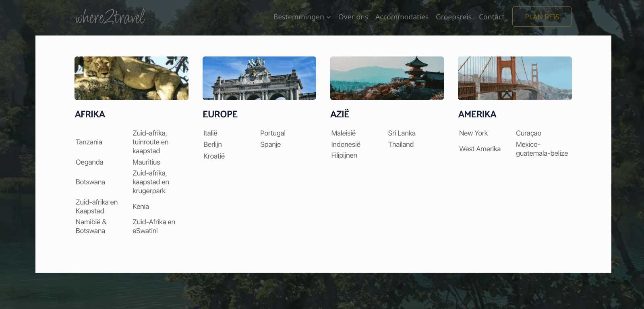
Task: Select Italië destination
Action: point(210,133)
